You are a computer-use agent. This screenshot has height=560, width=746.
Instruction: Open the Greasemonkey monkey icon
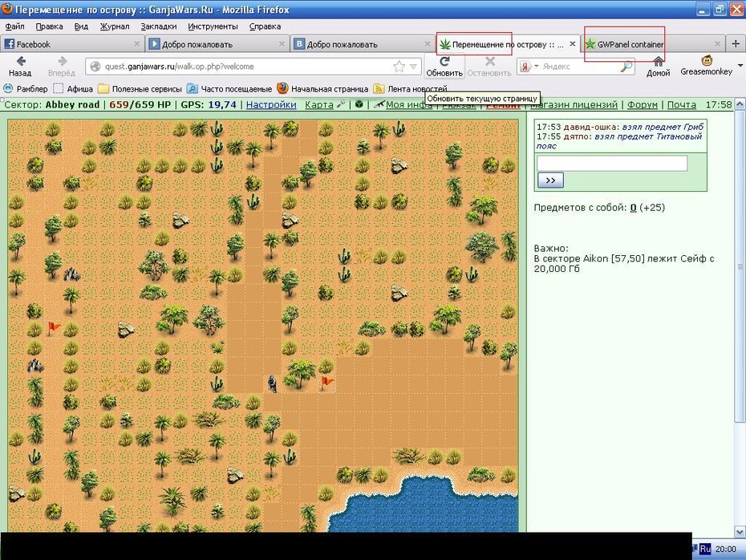707,60
